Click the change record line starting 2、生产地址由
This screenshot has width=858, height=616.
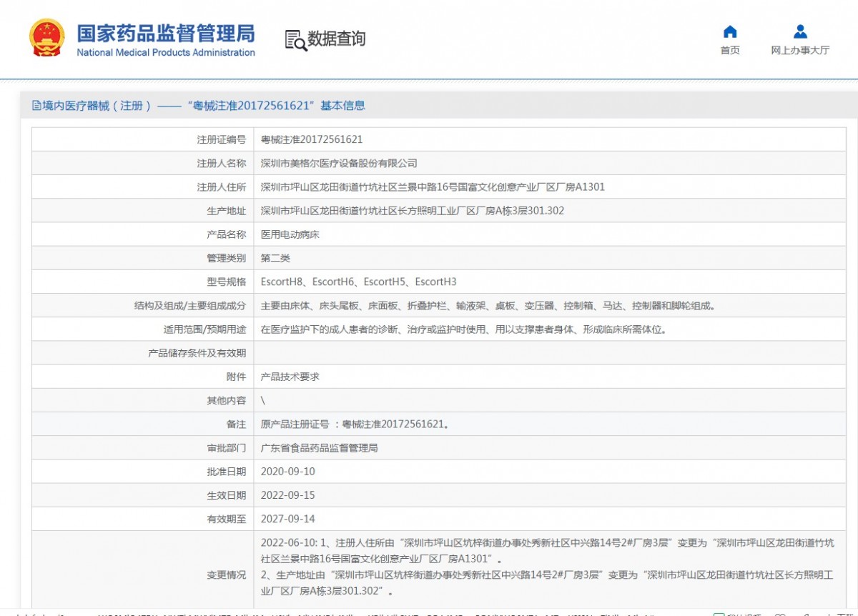tap(548, 583)
